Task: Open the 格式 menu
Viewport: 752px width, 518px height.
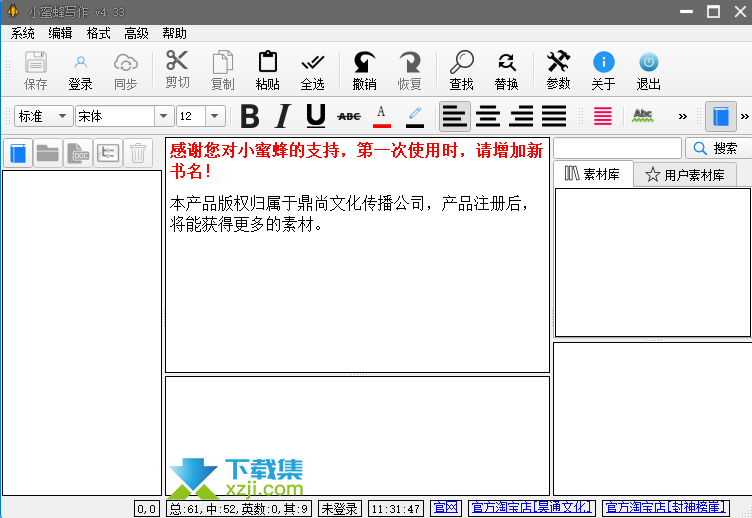Action: (x=98, y=33)
